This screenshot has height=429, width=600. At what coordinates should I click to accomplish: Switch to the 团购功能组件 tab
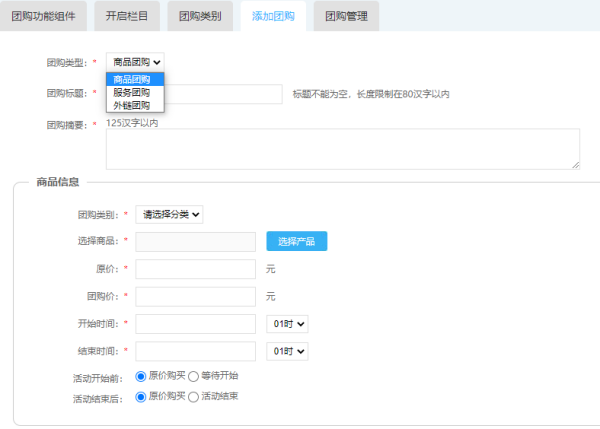[43, 16]
